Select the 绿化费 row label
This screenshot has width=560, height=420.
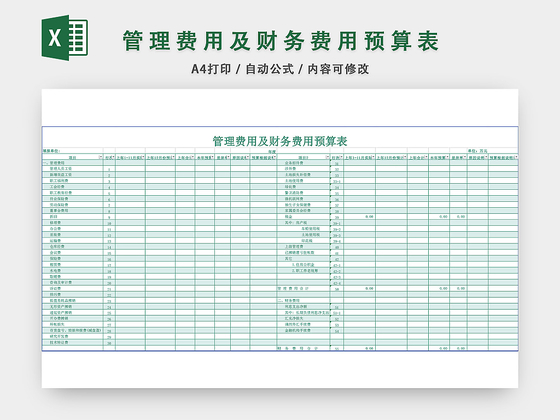point(290,187)
